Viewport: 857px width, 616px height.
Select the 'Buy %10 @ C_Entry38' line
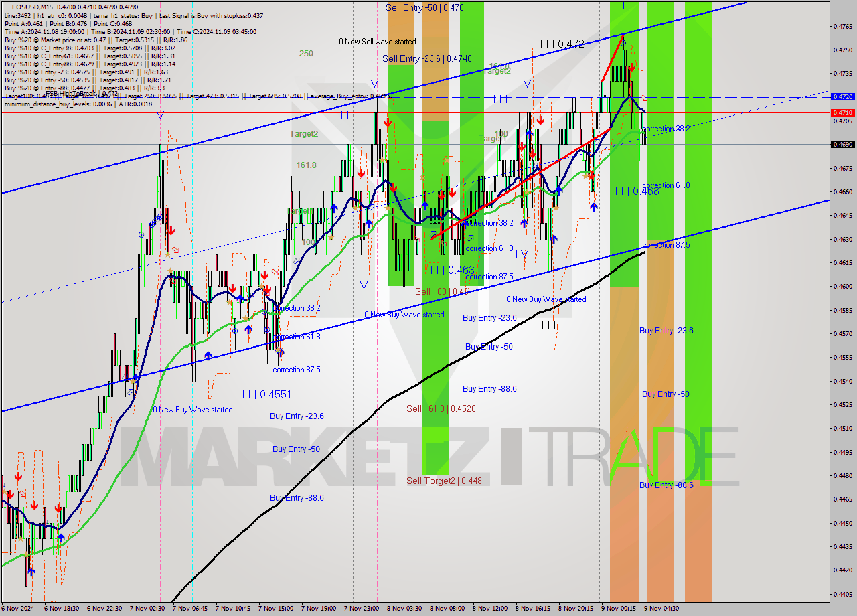pos(90,48)
